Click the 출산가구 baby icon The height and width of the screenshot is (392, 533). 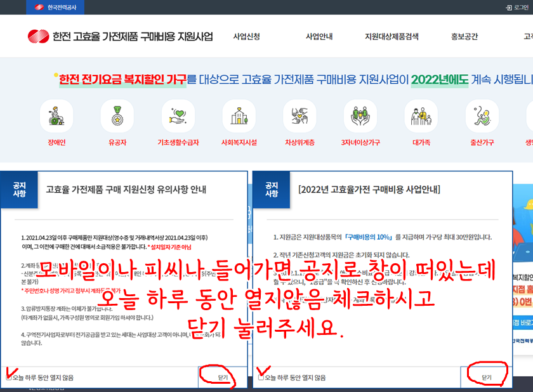[x=482, y=116]
